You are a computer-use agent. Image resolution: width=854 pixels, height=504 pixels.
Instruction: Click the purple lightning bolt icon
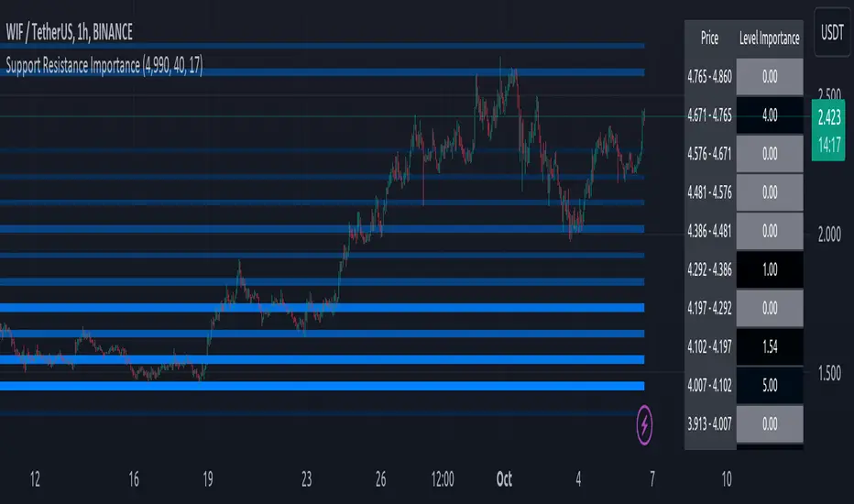coord(644,425)
